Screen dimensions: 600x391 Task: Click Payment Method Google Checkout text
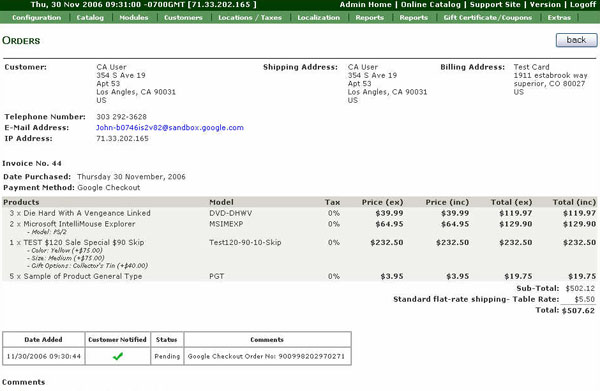[109, 187]
